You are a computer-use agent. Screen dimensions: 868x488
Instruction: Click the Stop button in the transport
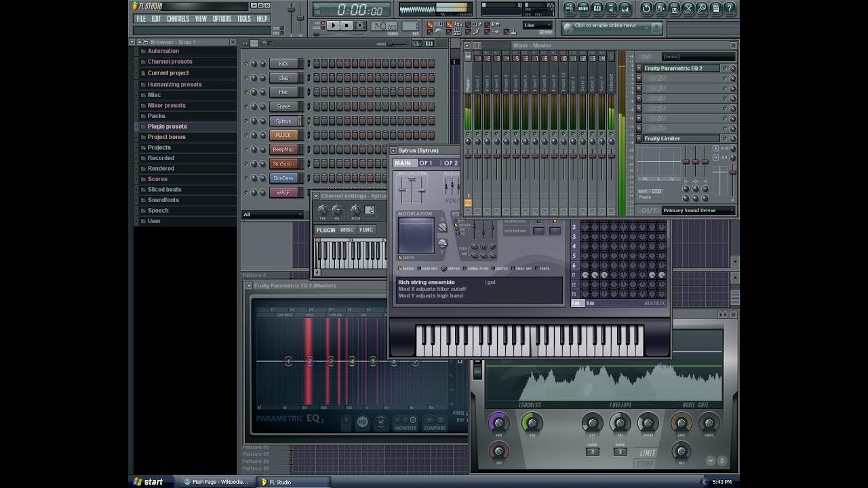(347, 26)
